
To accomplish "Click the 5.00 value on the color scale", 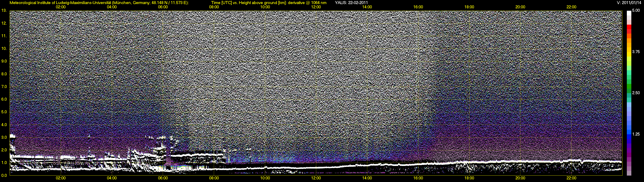I will coord(636,10).
